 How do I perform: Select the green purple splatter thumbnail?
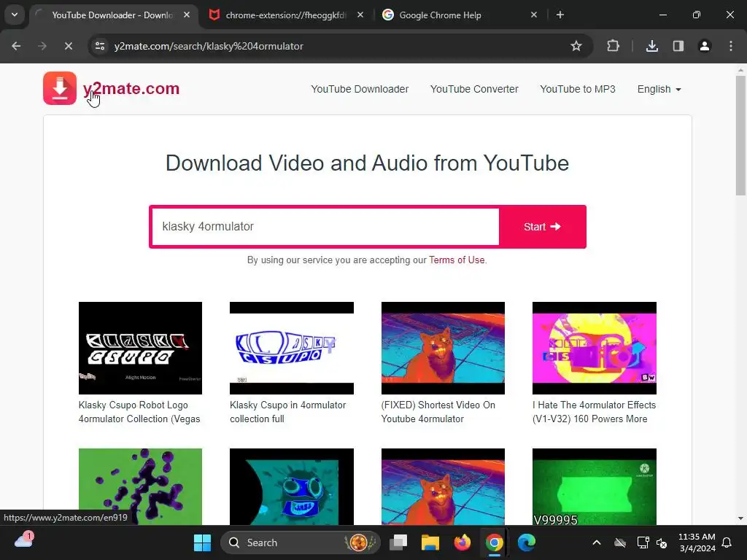pos(140,486)
